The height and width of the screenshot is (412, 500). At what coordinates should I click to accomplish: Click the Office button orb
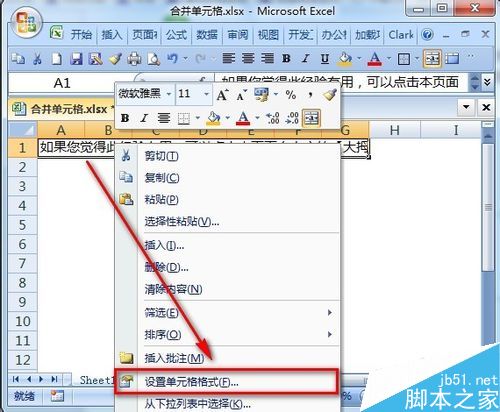point(27,23)
